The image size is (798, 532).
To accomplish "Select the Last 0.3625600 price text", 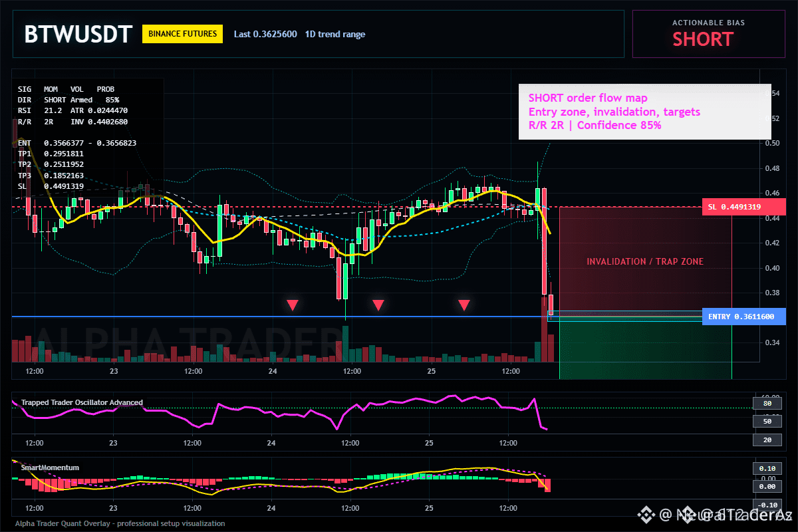I will [265, 34].
